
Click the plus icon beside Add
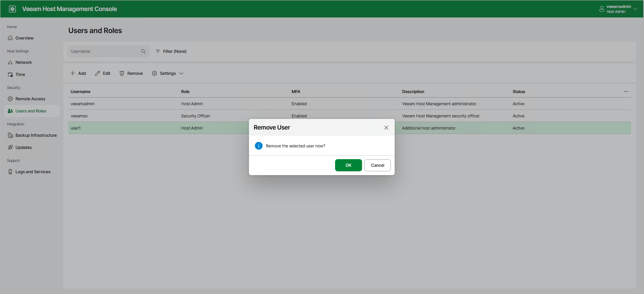72,73
